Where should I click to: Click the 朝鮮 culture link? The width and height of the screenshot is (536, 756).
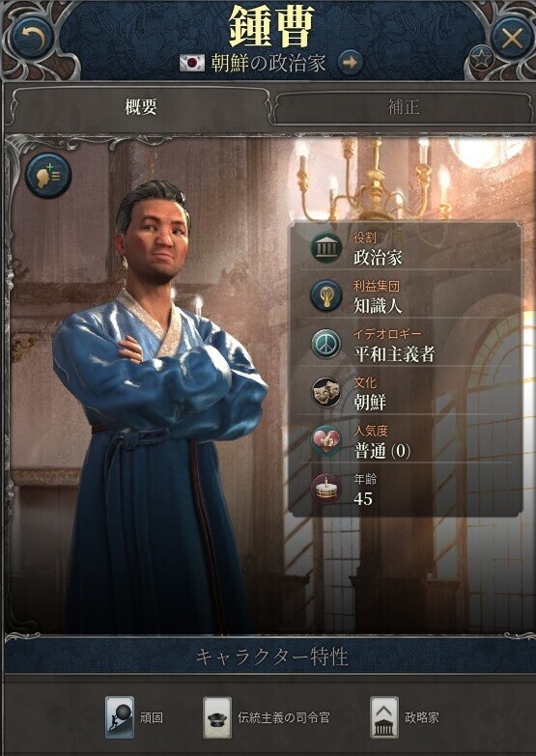tap(370, 402)
